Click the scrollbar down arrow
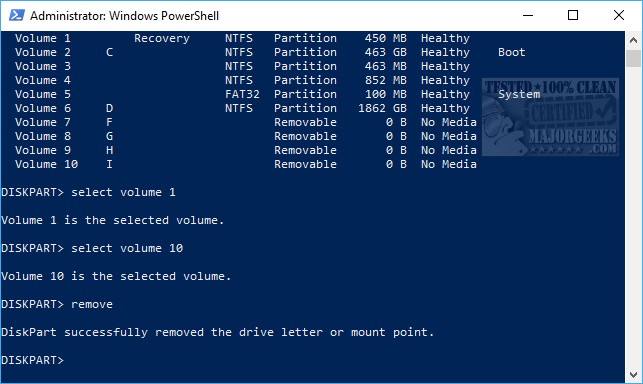This screenshot has width=643, height=384. (633, 374)
